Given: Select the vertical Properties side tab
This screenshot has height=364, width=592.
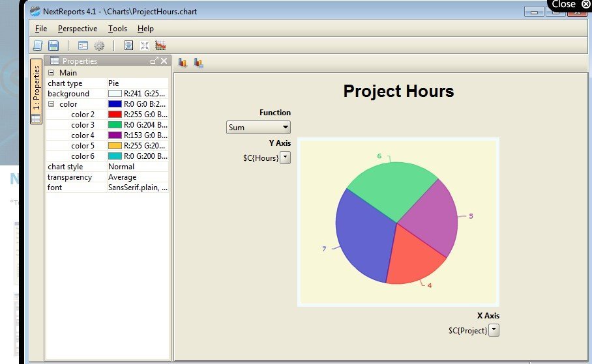Looking at the screenshot, I should click(x=36, y=92).
